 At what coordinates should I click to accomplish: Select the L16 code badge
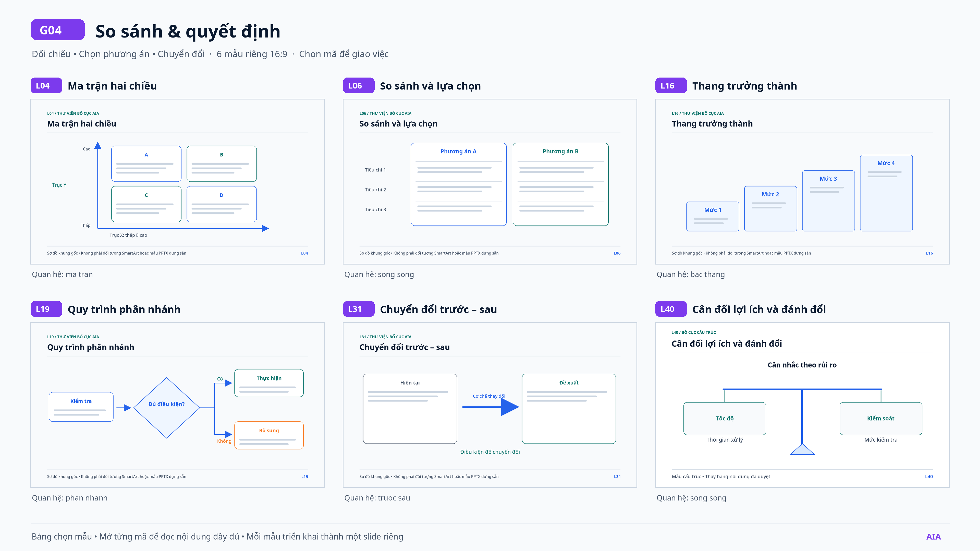point(671,85)
